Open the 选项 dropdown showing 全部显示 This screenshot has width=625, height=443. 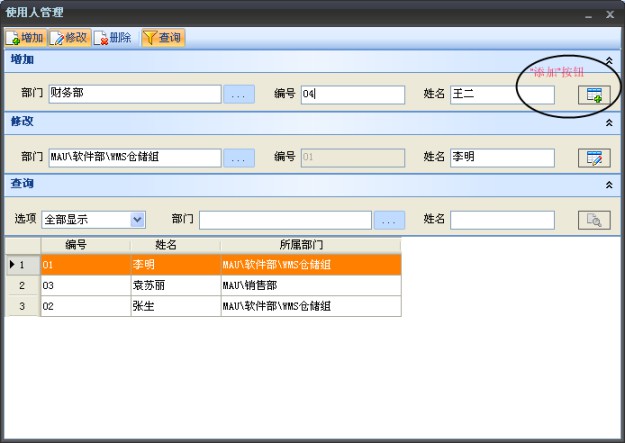(137, 220)
